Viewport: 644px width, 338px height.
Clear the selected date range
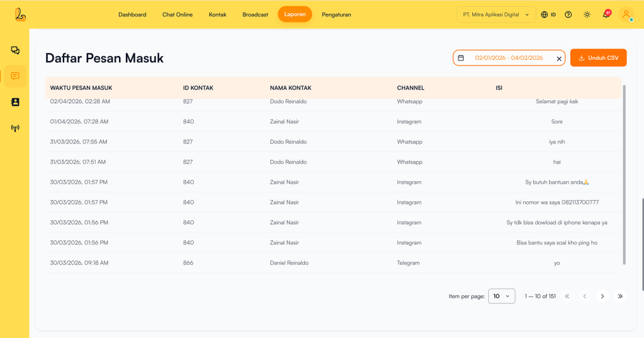coord(559,59)
